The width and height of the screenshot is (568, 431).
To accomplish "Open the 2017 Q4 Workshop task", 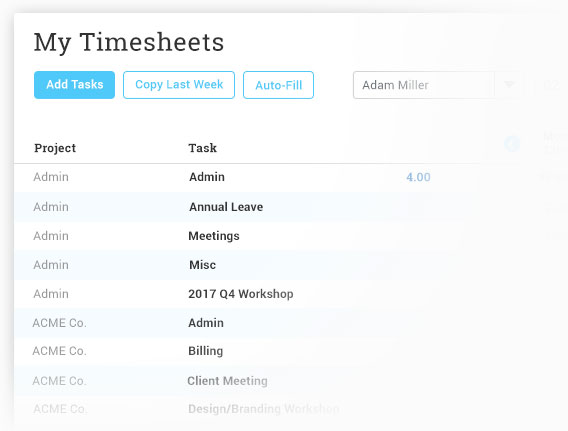I will [241, 294].
